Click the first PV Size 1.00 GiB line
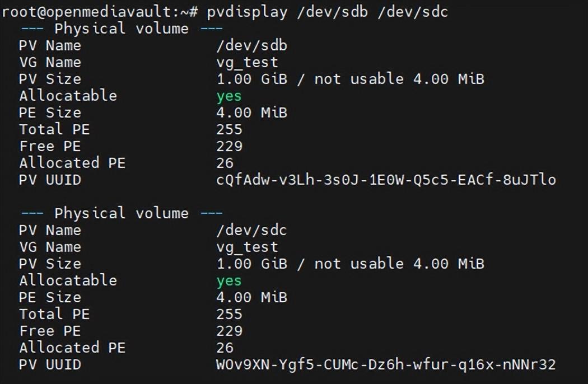 click(350, 79)
